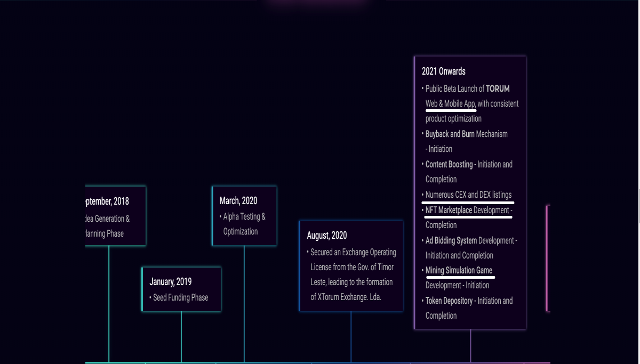Viewport: 640px width, 364px height.
Task: Click 'Token Depository - Initiation and' bullet
Action: pos(469,301)
